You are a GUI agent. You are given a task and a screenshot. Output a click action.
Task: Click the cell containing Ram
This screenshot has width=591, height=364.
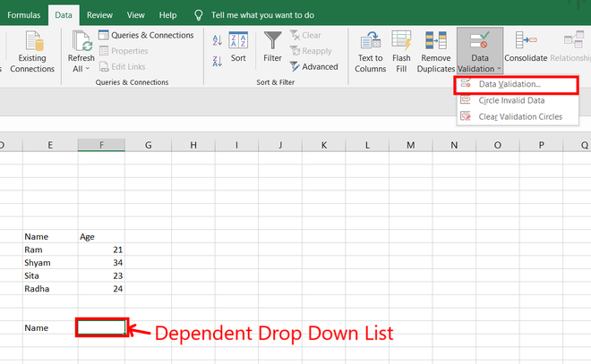click(x=50, y=250)
